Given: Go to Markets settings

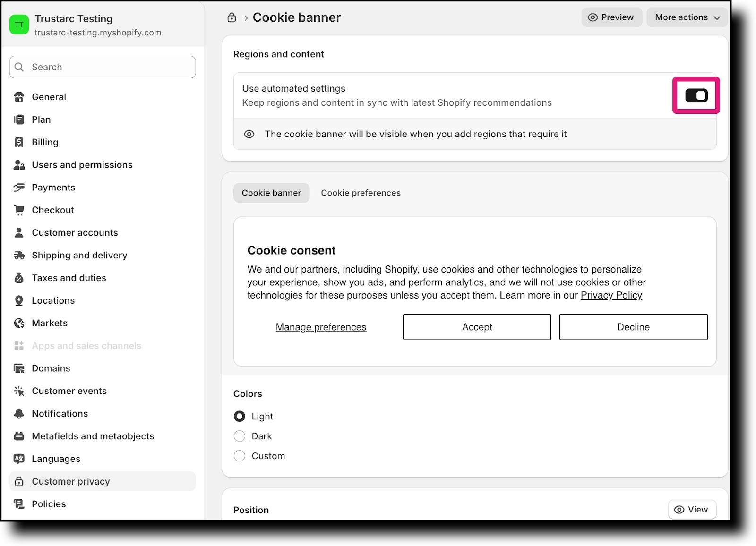Looking at the screenshot, I should (103, 323).
